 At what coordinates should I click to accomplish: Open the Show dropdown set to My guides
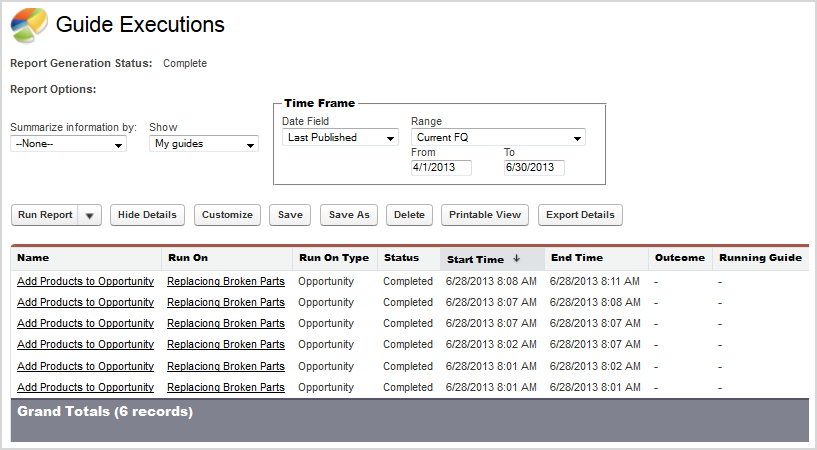pos(204,144)
